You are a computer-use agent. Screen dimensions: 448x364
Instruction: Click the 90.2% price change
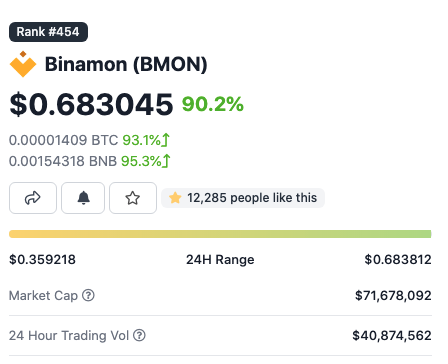(213, 104)
